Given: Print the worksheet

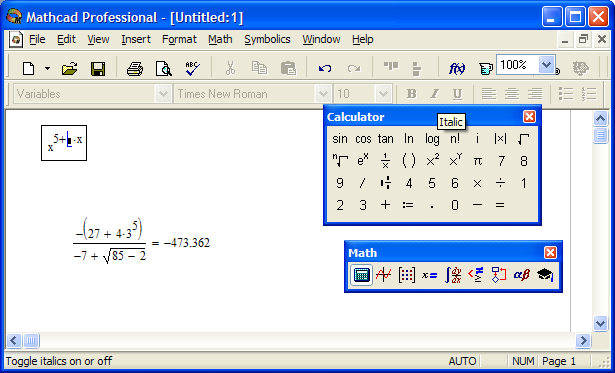Looking at the screenshot, I should (135, 69).
